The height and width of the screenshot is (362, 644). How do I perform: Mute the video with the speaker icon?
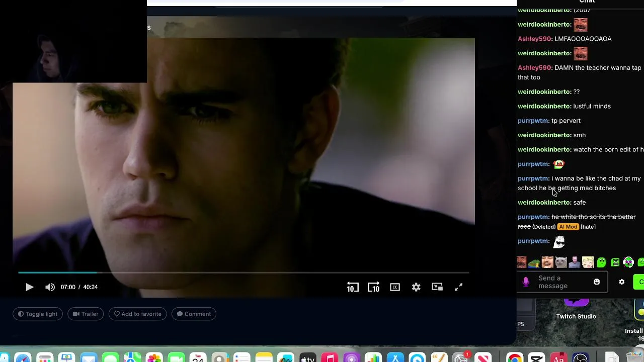[x=50, y=287]
